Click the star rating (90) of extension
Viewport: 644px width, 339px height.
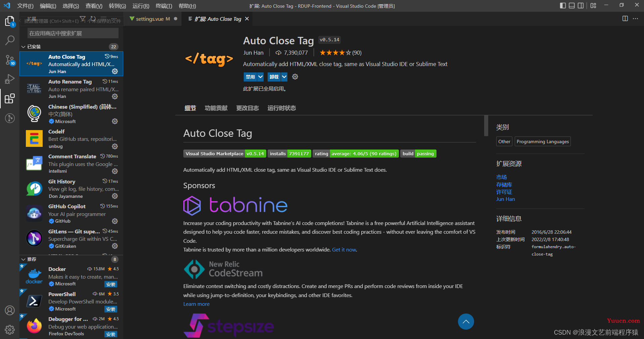[340, 53]
